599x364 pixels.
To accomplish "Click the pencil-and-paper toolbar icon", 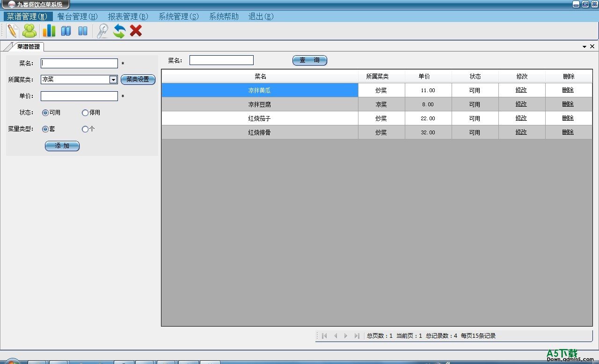I will coord(13,31).
